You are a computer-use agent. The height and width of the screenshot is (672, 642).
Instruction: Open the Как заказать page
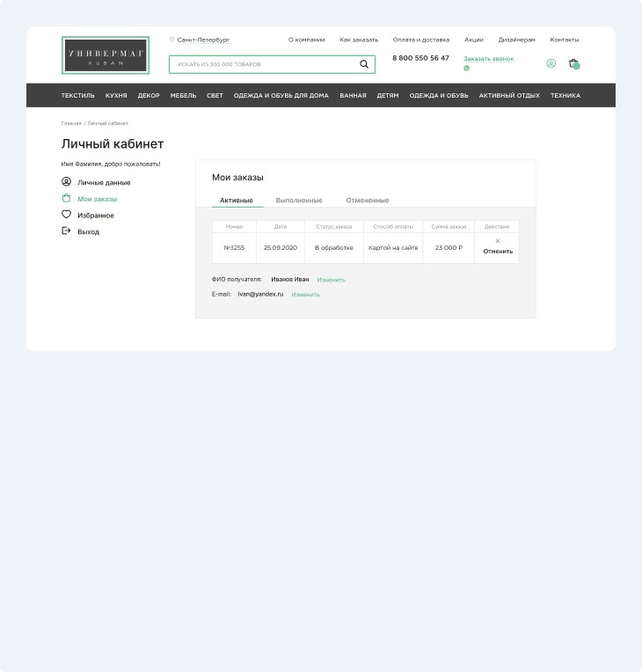click(x=359, y=40)
